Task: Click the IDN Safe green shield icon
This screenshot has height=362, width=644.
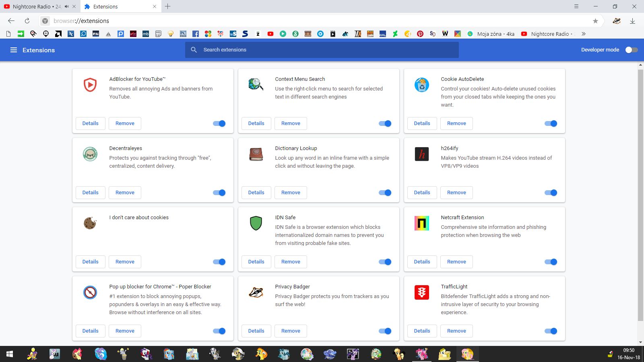Action: [256, 223]
